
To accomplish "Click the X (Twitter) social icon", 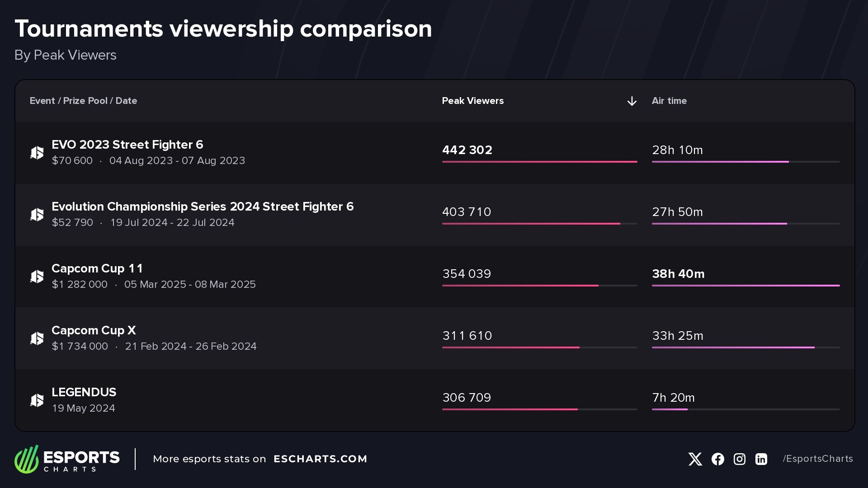I will coord(695,459).
